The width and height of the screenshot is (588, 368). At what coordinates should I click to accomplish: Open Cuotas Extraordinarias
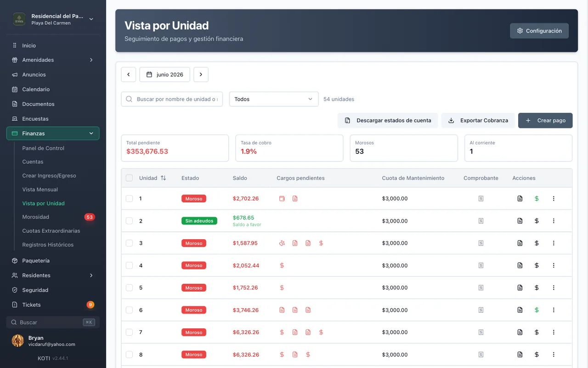(x=51, y=231)
